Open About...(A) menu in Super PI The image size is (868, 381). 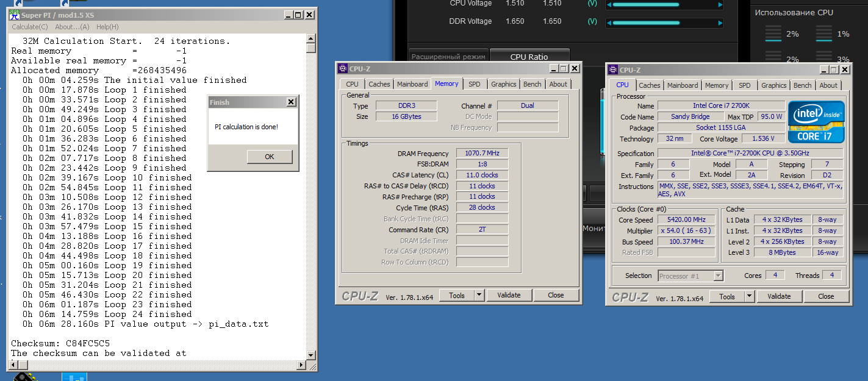click(x=72, y=27)
